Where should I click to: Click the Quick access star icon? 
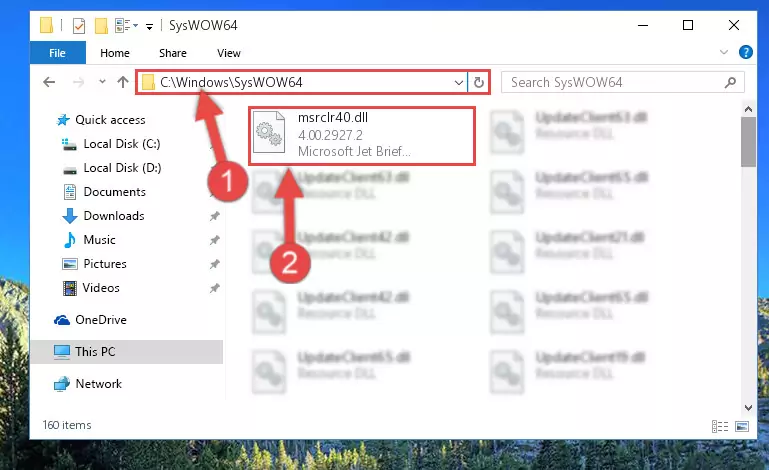[x=63, y=120]
